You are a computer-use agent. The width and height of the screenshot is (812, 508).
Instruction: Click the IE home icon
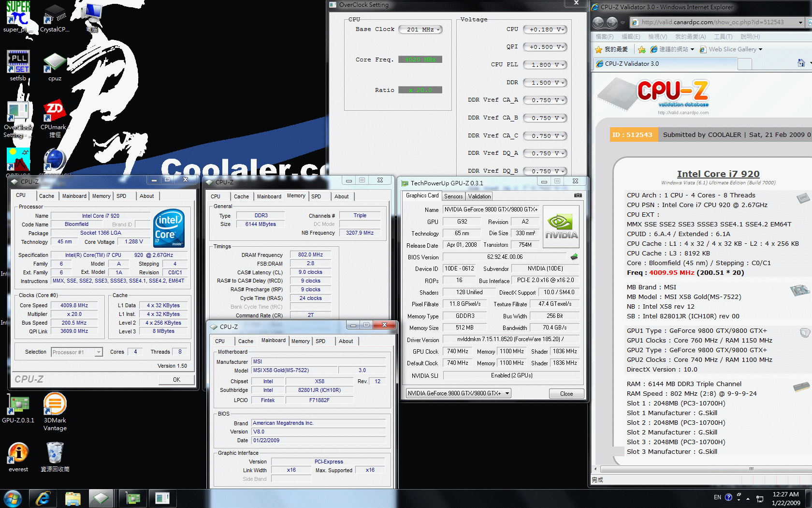click(x=801, y=63)
